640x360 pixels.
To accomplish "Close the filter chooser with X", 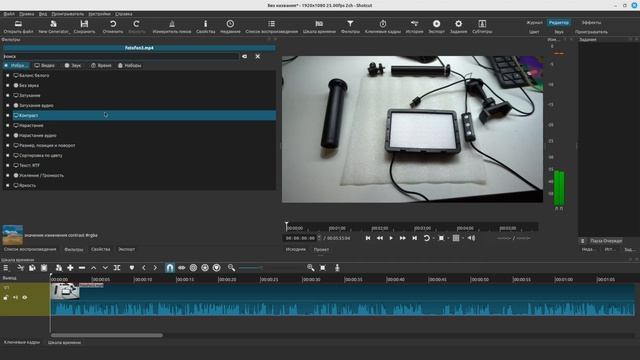I will [x=258, y=56].
